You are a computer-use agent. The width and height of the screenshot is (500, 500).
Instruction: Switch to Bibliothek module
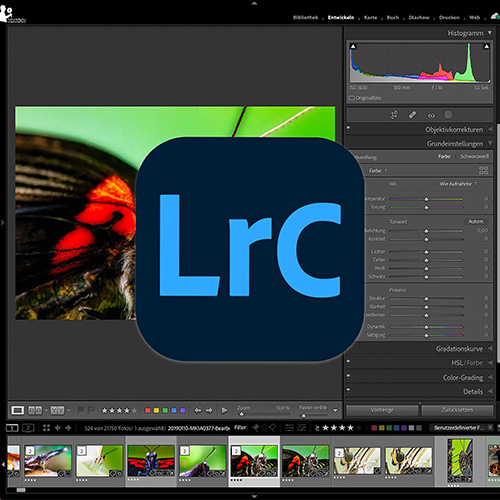click(306, 18)
